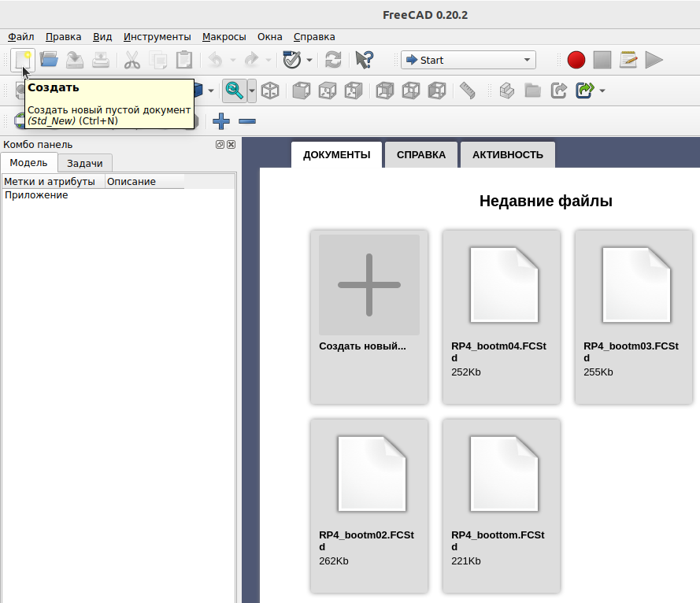
Task: Open the Start workbench selector dropdown
Action: click(x=468, y=60)
